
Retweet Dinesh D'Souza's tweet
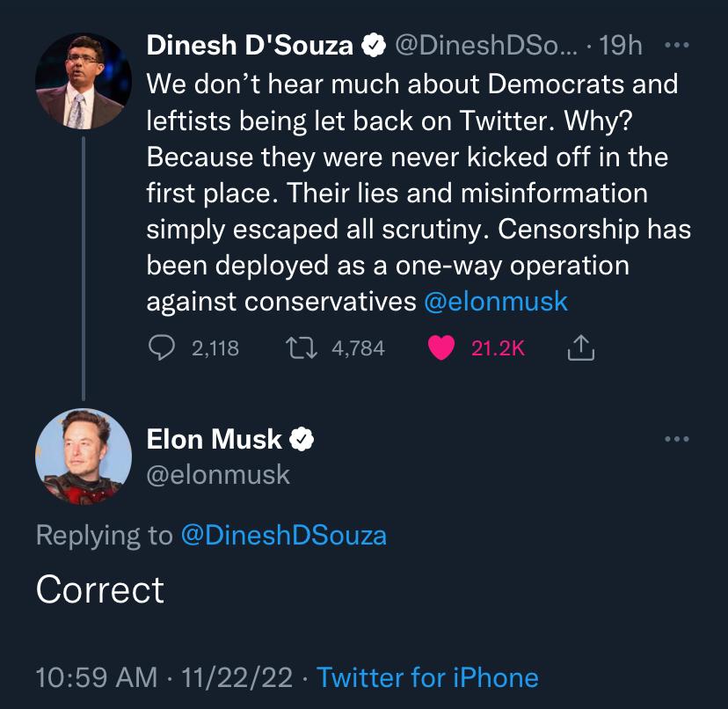(302, 348)
